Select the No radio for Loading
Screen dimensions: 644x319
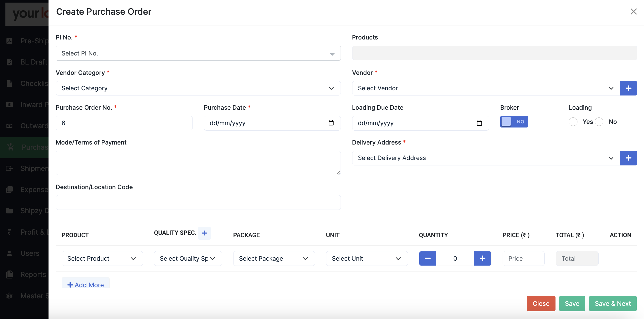tap(599, 122)
